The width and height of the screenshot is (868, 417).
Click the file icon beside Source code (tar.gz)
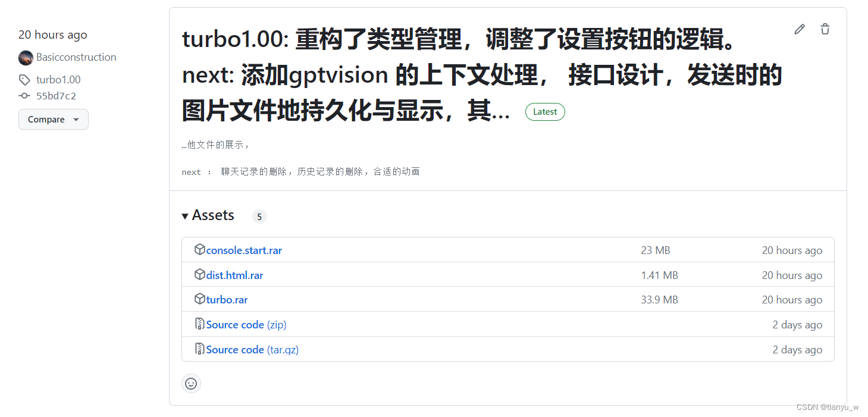pyautogui.click(x=199, y=349)
